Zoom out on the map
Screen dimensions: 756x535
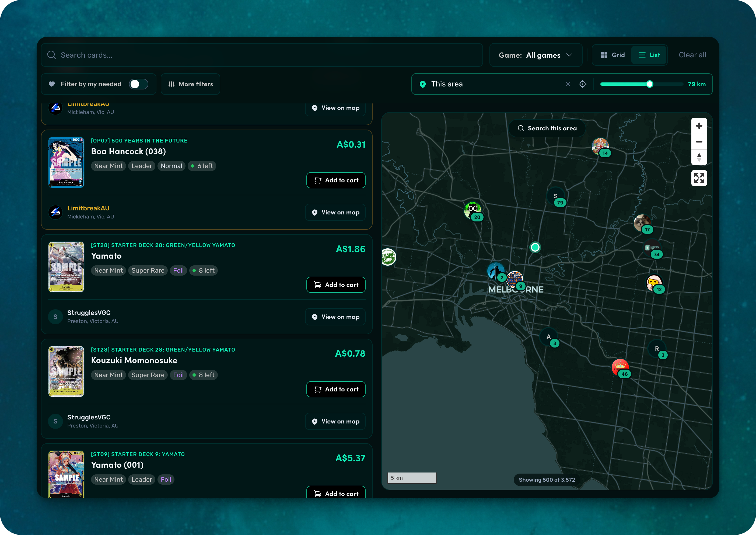coord(699,142)
